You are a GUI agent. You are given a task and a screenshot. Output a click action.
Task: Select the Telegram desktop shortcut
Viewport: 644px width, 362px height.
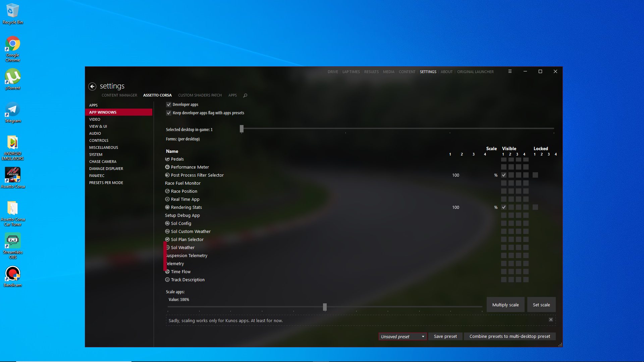pos(13,112)
